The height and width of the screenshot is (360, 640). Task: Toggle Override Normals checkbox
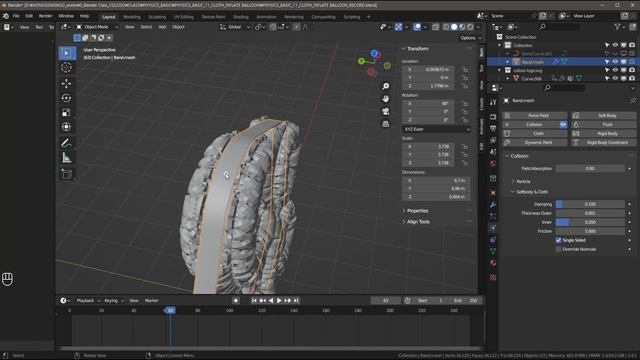558,249
